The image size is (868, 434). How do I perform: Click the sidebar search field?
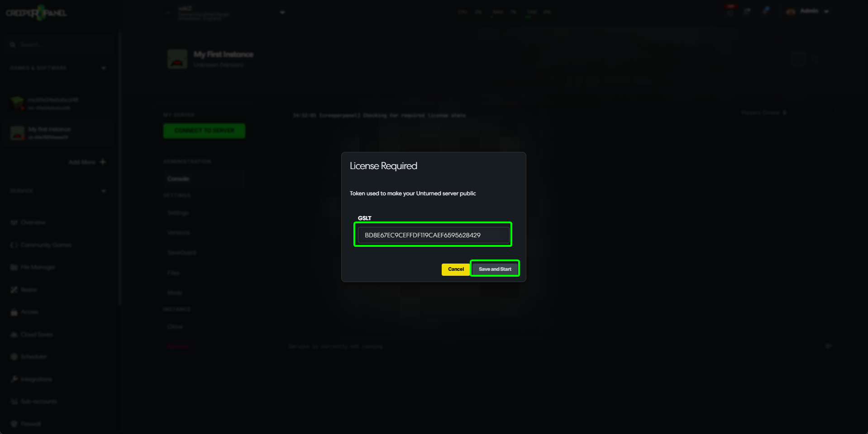click(x=59, y=45)
